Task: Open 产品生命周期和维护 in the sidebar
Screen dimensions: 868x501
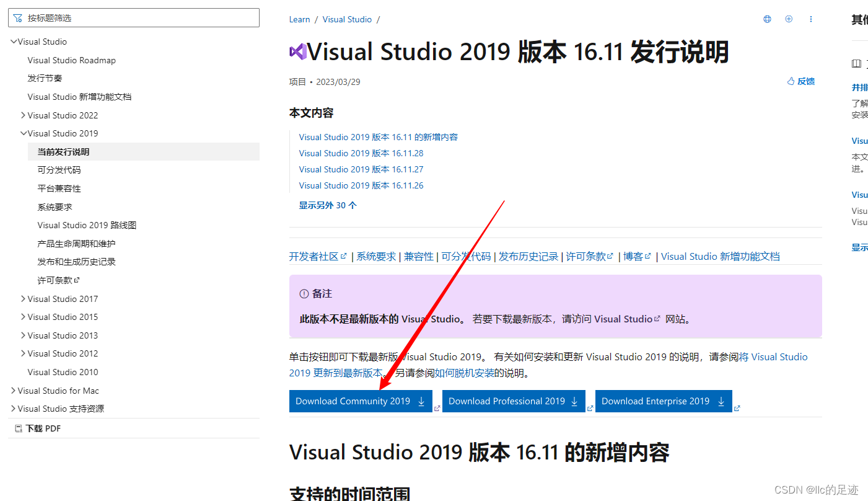Action: click(76, 244)
